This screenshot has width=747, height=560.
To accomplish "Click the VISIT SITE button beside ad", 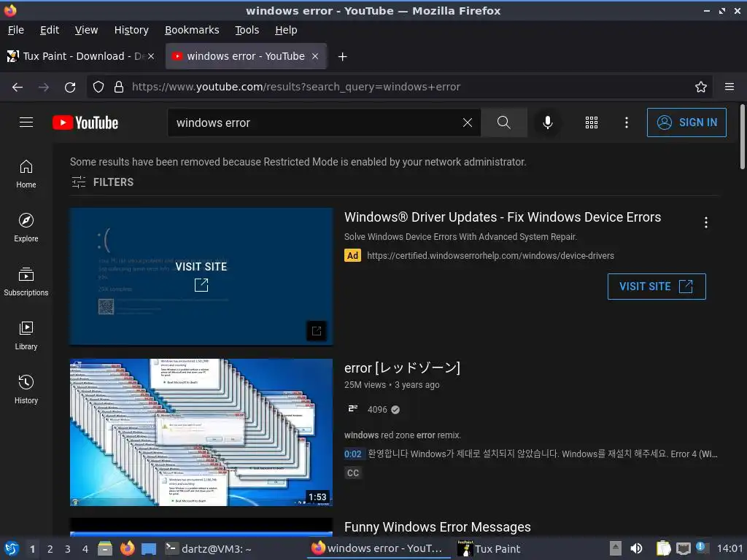I will tap(657, 286).
